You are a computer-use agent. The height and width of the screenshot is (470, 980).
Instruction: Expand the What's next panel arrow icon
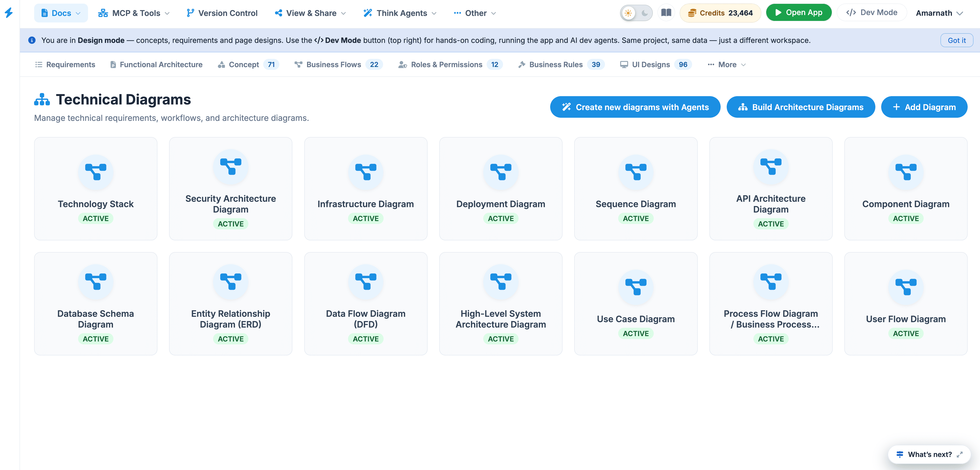pos(960,454)
